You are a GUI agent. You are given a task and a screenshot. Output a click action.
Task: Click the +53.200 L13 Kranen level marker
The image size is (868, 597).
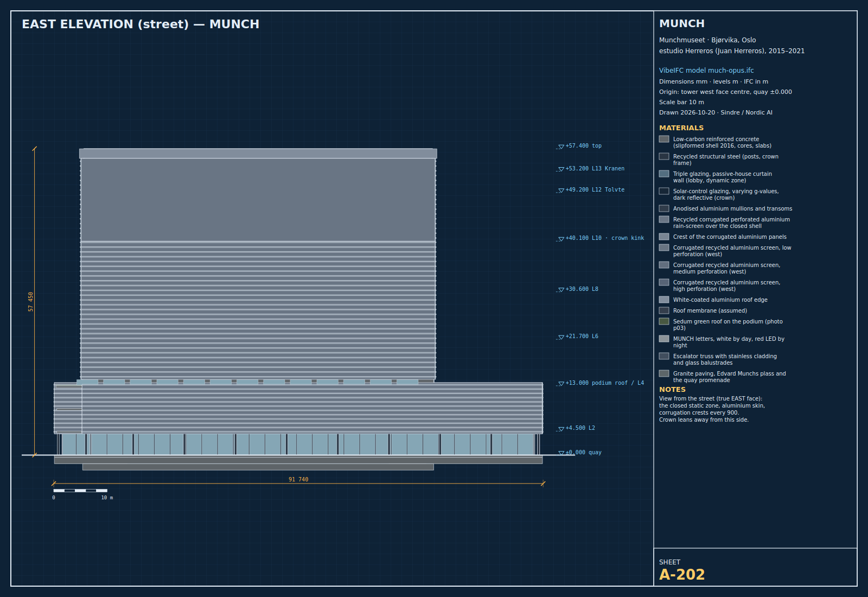591,169
